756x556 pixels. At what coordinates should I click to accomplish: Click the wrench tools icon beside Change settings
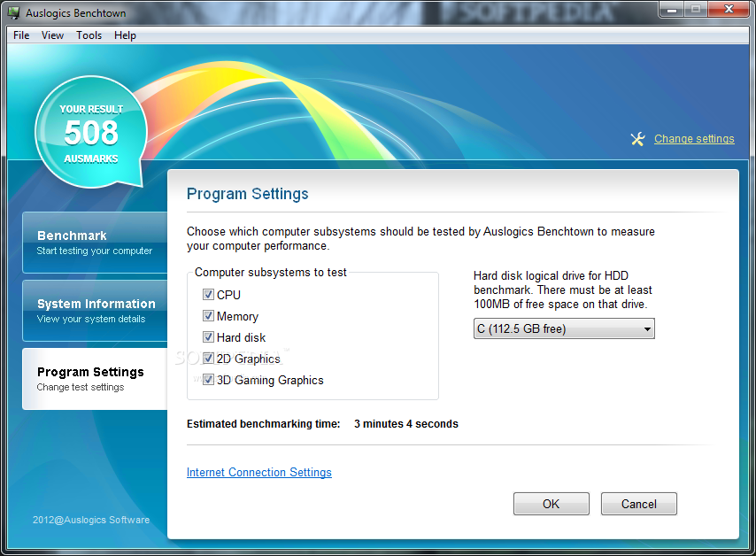pos(637,139)
